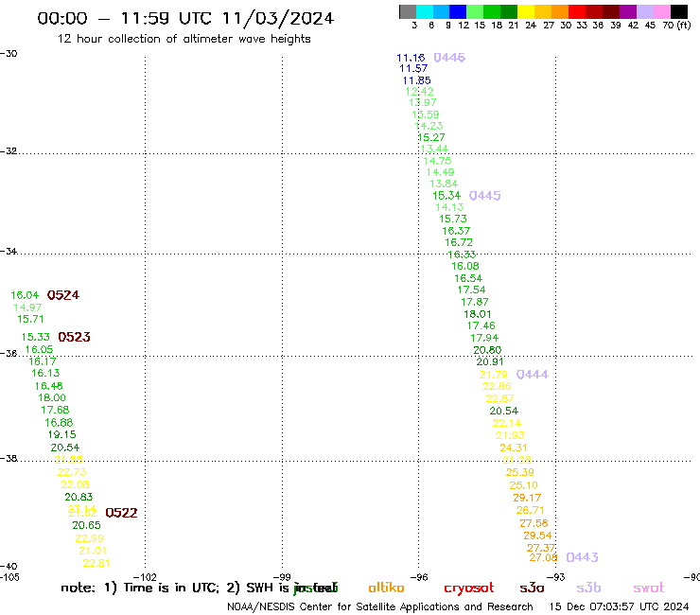Image resolution: width=700 pixels, height=615 pixels.
Task: Click the 'swot' satellite legend label
Action: point(648,588)
